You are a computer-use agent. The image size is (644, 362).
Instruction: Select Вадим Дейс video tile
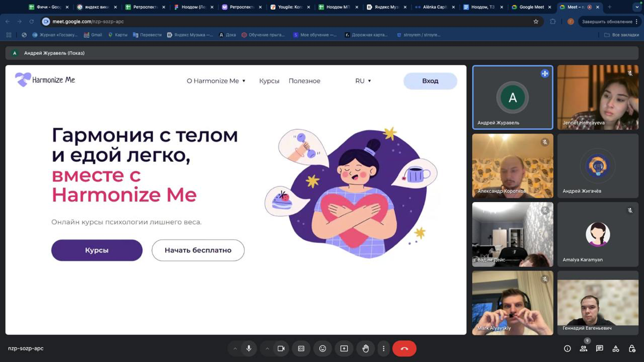click(x=513, y=234)
